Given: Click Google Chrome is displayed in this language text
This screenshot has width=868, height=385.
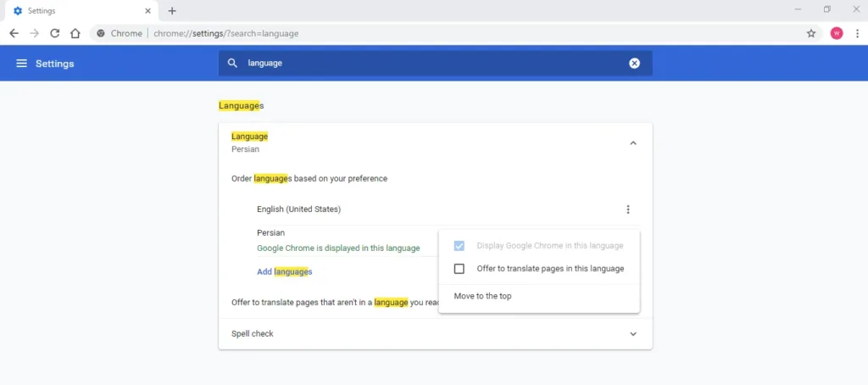Looking at the screenshot, I should (338, 248).
